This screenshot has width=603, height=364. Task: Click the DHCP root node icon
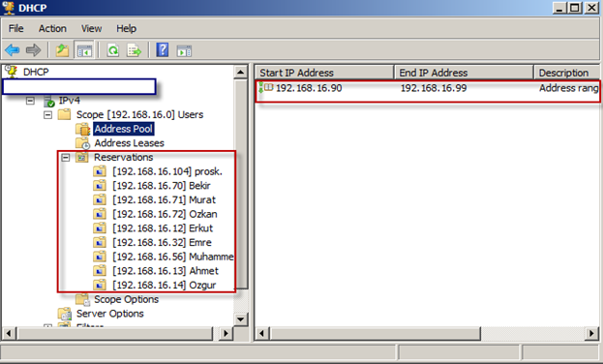[12, 72]
